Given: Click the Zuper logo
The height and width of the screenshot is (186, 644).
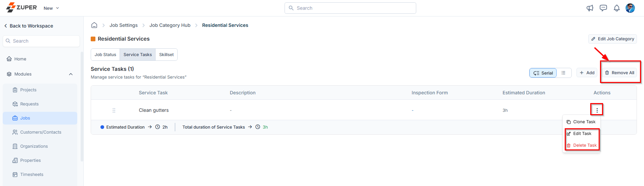Looking at the screenshot, I should coord(22,7).
